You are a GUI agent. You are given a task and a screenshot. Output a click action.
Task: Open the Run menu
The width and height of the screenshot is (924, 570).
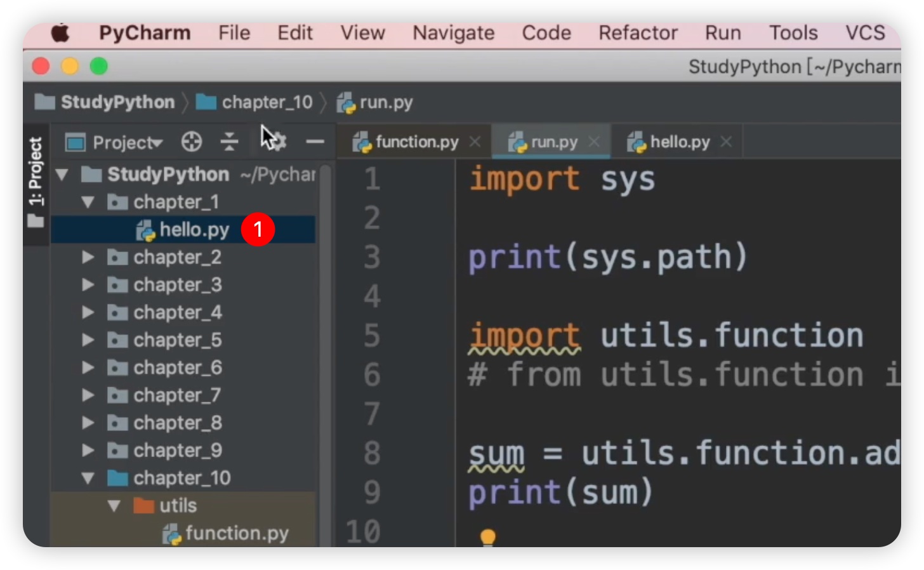tap(723, 33)
